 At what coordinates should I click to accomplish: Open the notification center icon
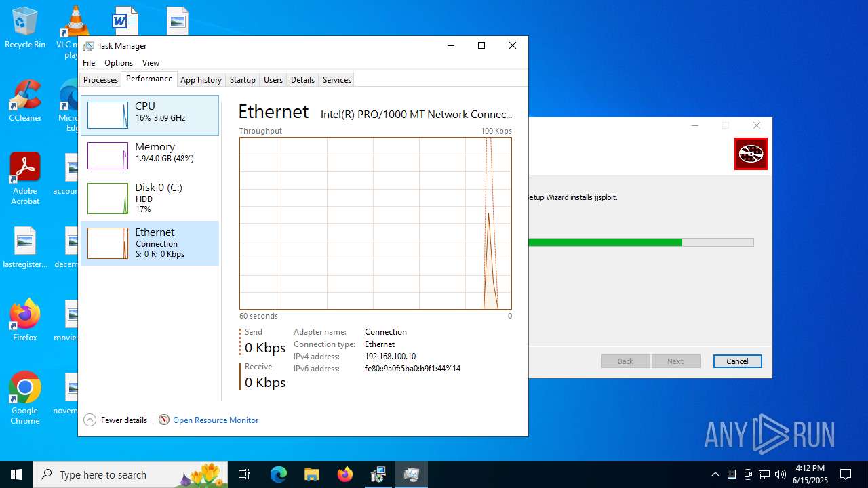click(846, 474)
